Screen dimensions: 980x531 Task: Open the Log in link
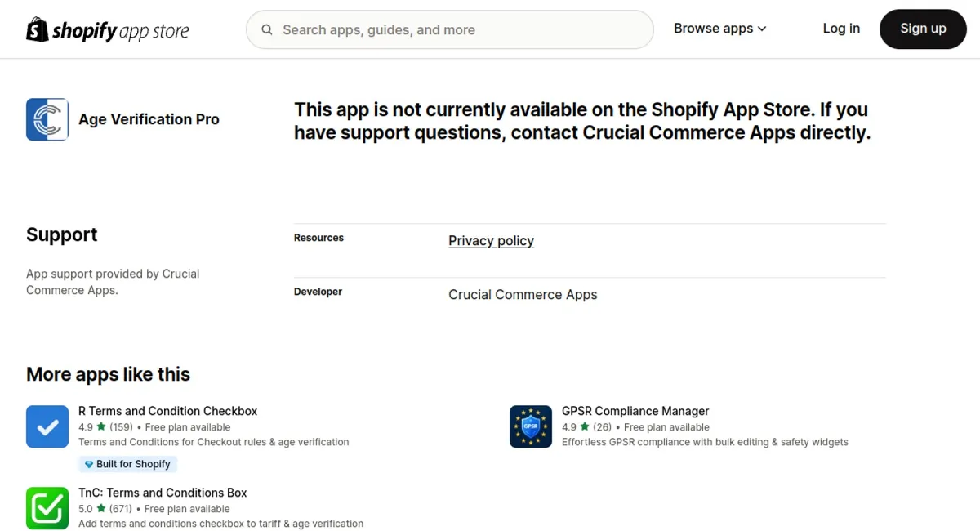841,29
